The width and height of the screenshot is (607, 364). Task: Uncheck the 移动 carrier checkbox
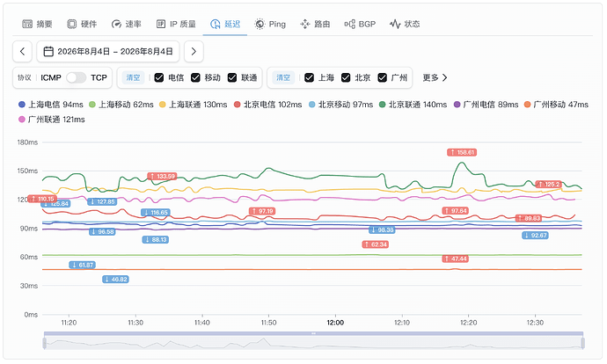point(195,77)
